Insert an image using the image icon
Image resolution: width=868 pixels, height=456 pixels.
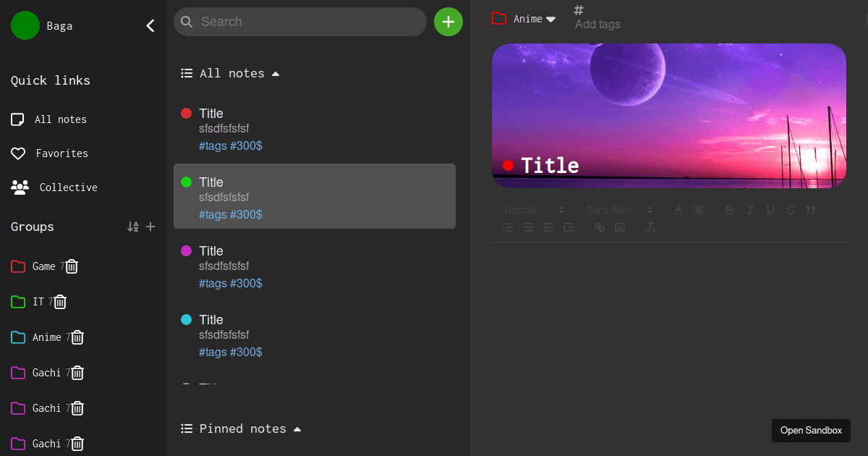click(x=620, y=227)
